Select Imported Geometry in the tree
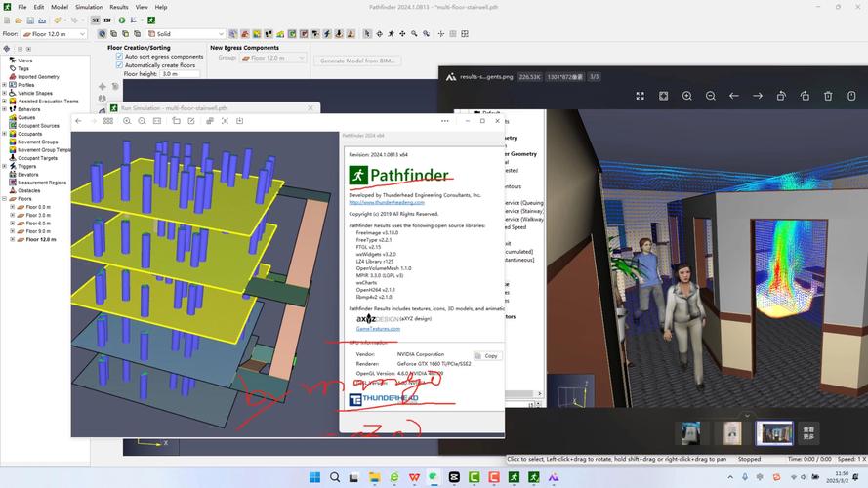Screen dimensions: 868x488 click(38, 77)
